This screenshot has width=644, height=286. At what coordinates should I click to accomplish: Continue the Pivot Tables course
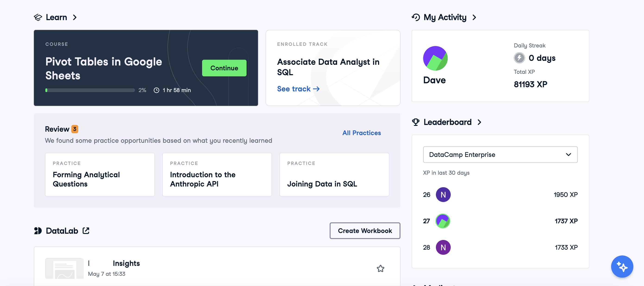pyautogui.click(x=224, y=68)
